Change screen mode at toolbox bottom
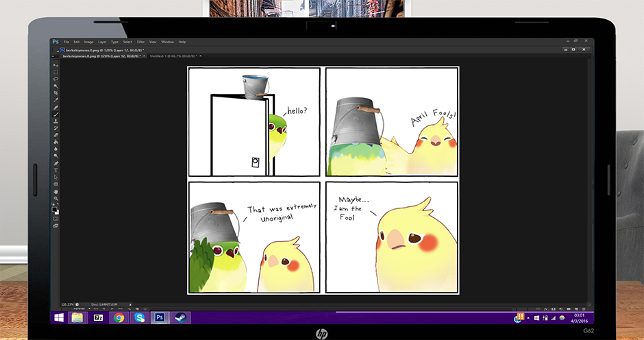 click(x=56, y=226)
